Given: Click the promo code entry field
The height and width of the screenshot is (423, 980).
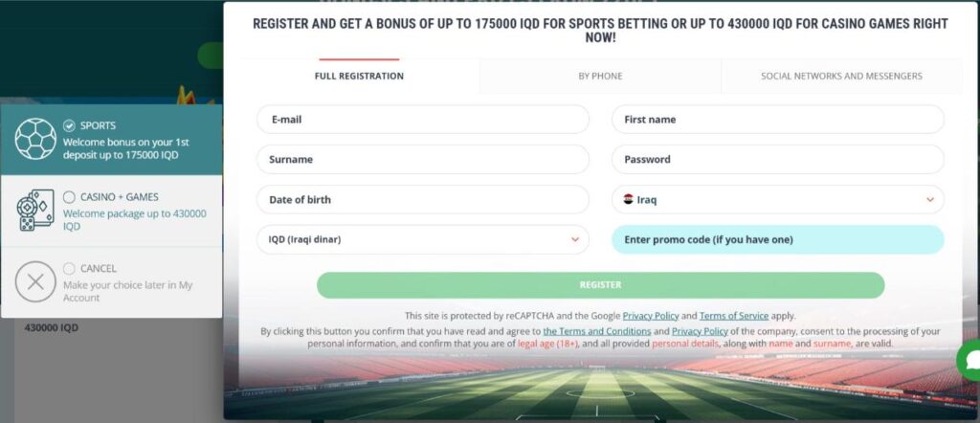Looking at the screenshot, I should click(x=777, y=239).
